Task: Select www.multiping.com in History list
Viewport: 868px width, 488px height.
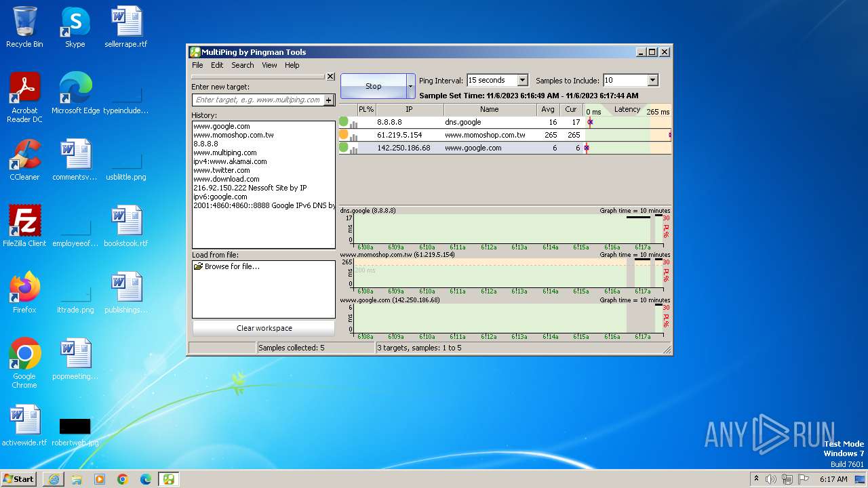Action: [x=225, y=152]
